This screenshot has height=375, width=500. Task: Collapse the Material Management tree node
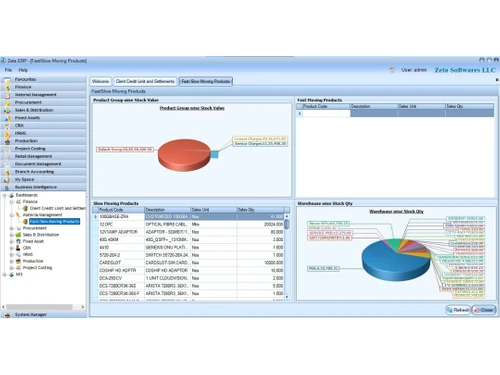(11, 215)
